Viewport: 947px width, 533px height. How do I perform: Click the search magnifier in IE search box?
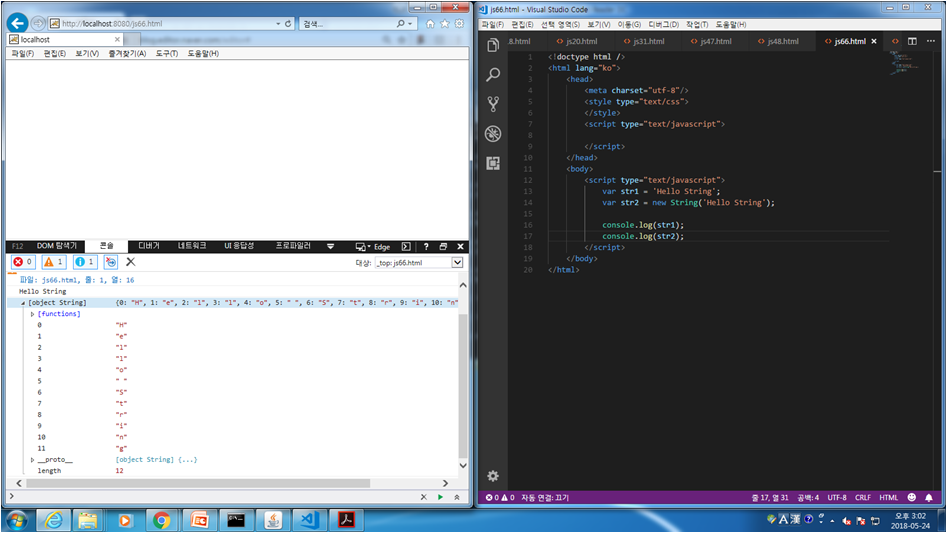tap(400, 24)
